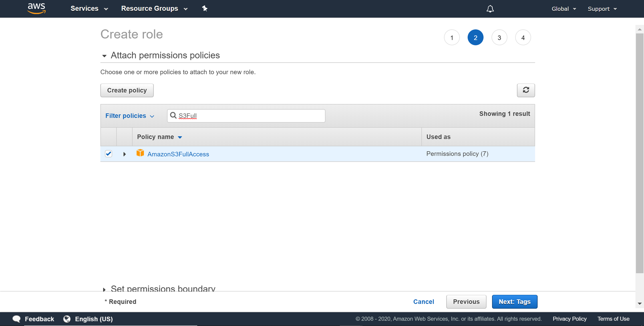Viewport: 644px width, 326px height.
Task: Expand Set permissions boundary section
Action: (104, 289)
